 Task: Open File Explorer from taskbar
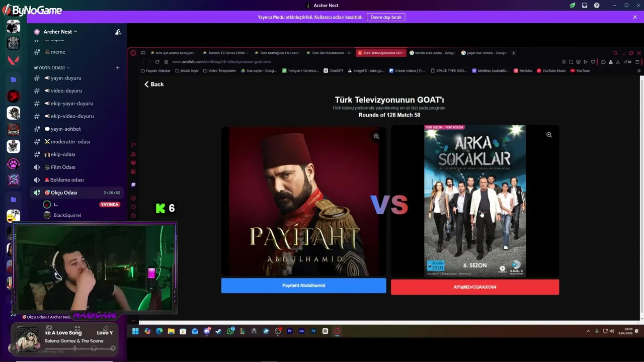tap(171, 331)
